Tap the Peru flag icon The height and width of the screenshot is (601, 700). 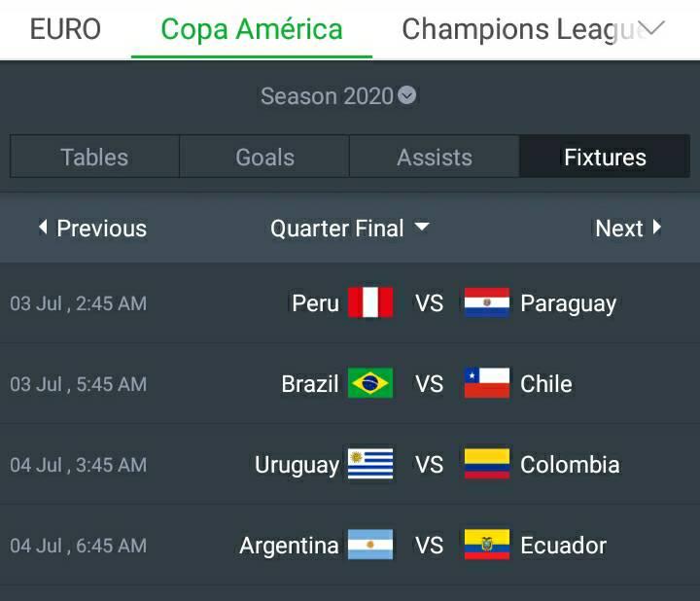[x=370, y=302]
